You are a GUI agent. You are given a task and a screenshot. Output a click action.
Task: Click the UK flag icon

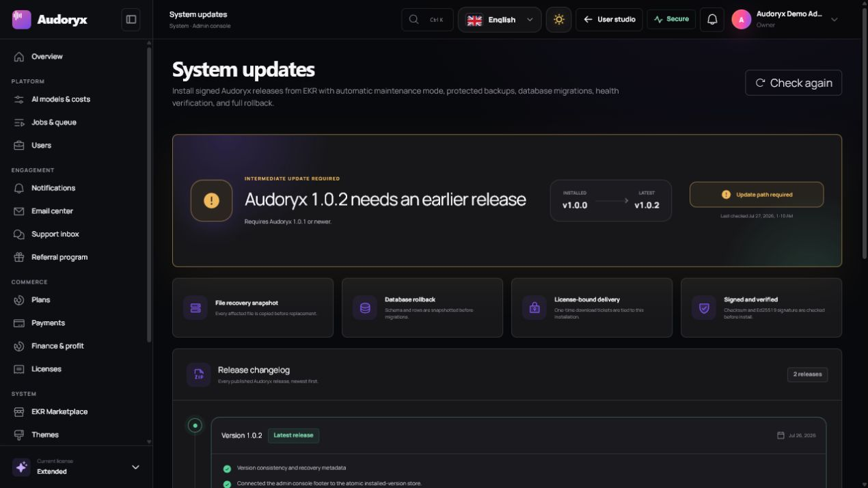[x=474, y=20]
